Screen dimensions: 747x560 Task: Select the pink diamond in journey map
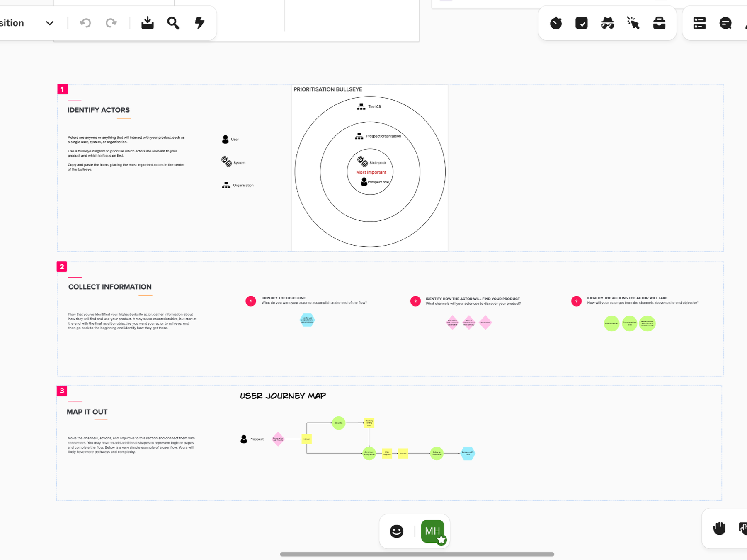click(278, 439)
